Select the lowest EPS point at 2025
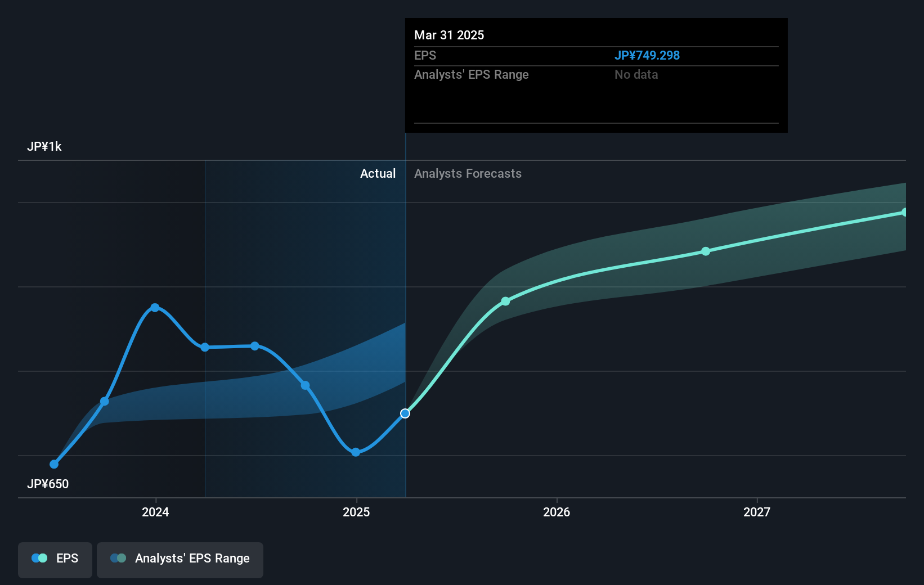The image size is (924, 585). [x=356, y=452]
